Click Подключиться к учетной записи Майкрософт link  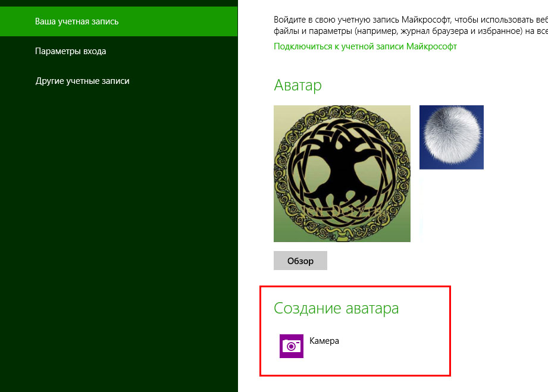[365, 46]
